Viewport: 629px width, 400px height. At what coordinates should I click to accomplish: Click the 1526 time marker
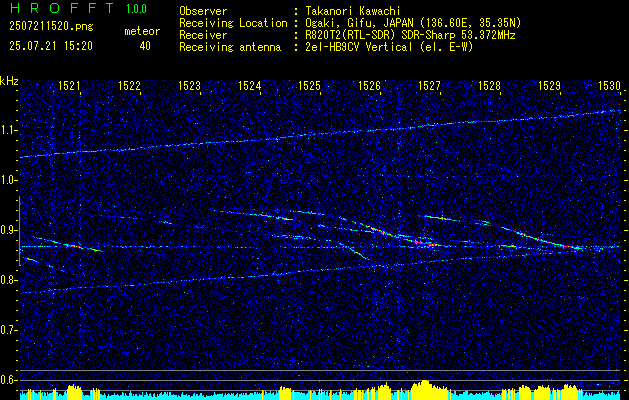click(x=369, y=85)
